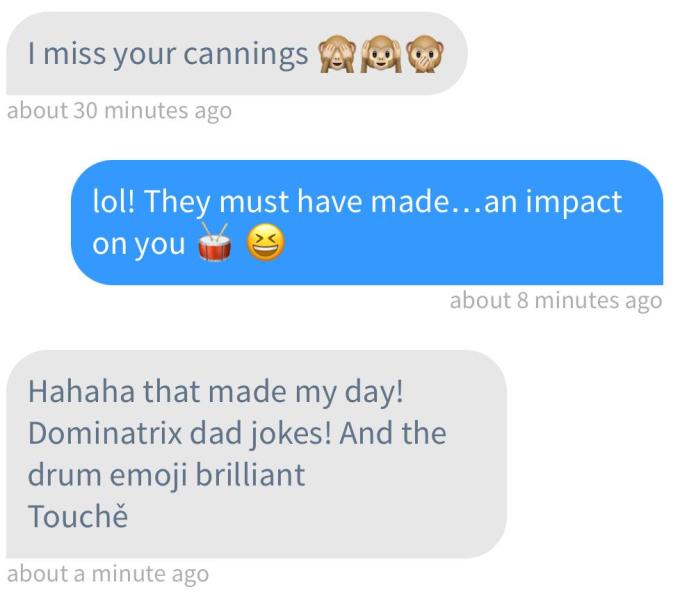Click the "about a minute ago" timestamp
Viewport: 680px width, 594px height.
(108, 574)
